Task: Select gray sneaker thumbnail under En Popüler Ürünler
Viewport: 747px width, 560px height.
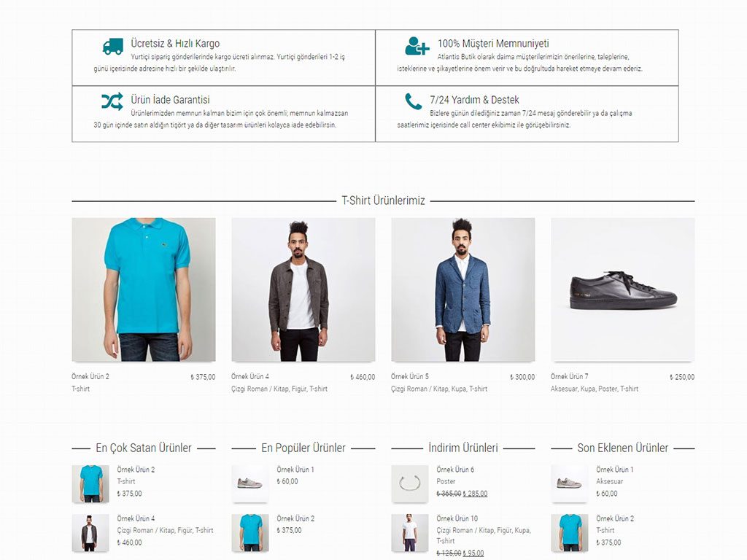Action: coord(250,484)
